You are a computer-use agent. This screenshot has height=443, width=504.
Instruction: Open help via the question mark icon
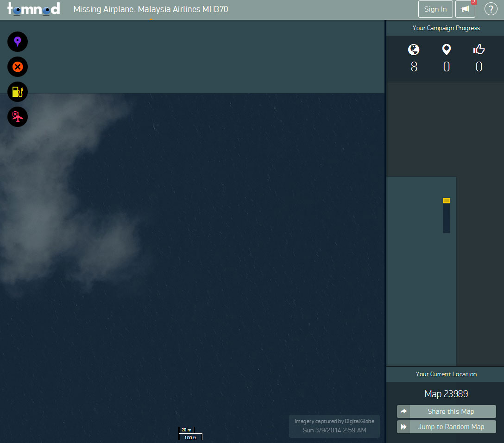491,9
